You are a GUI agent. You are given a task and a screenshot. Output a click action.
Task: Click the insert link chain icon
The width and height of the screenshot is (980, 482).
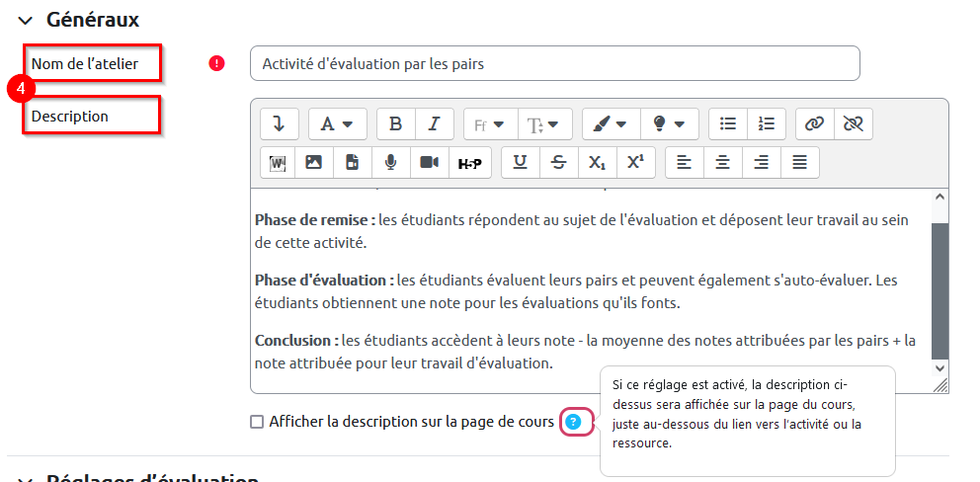814,124
